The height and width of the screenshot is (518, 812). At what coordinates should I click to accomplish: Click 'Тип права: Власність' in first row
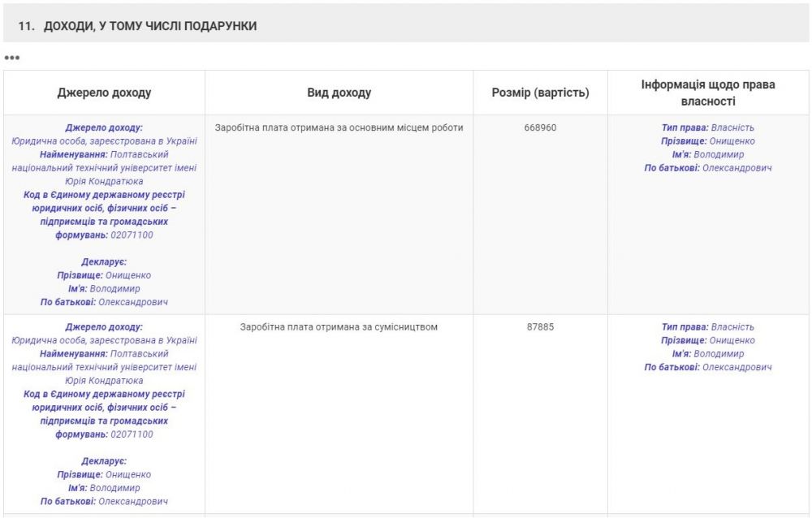[x=707, y=127]
